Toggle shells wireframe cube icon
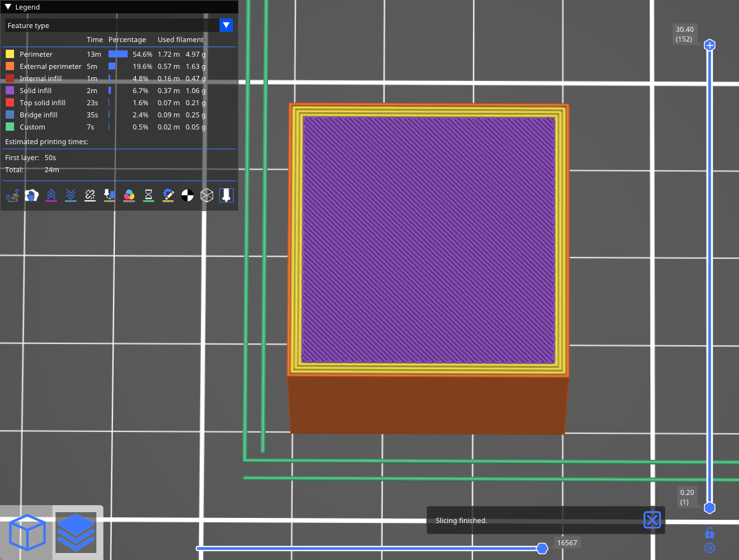This screenshot has height=560, width=739. pyautogui.click(x=206, y=195)
